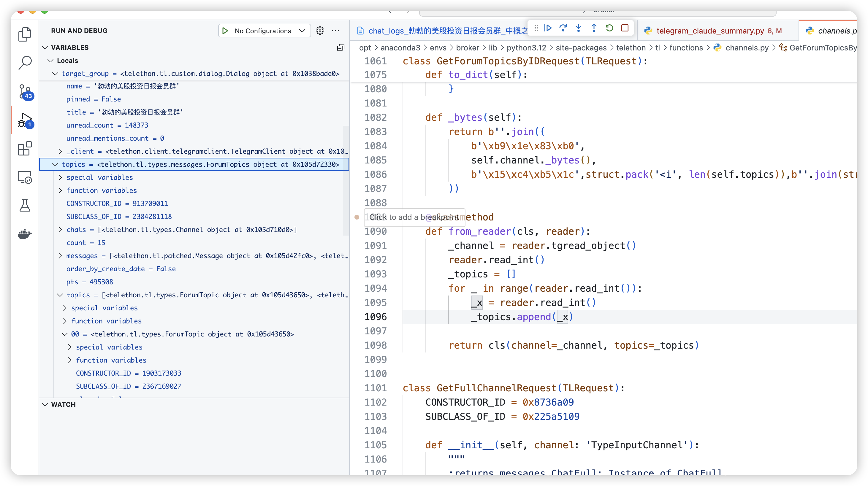Continue debugging from the debug toolbar
This screenshot has height=486, width=868.
tap(548, 28)
